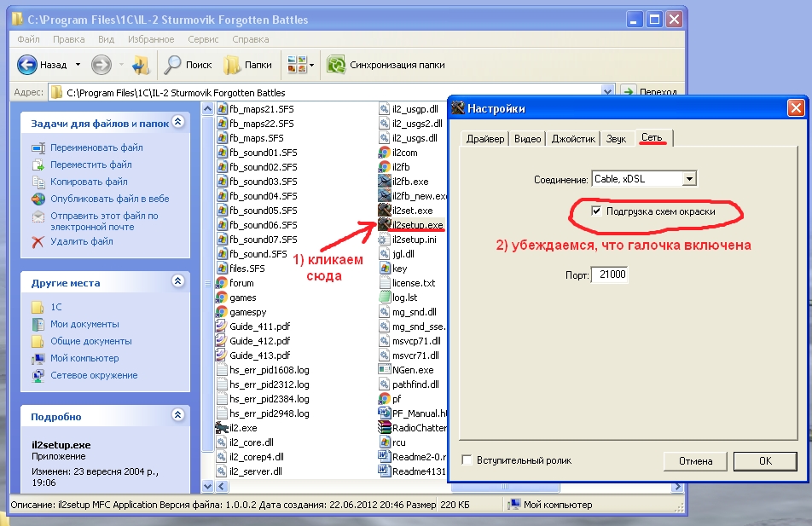Select the log.lst file icon
The image size is (812, 526).
[x=384, y=298]
